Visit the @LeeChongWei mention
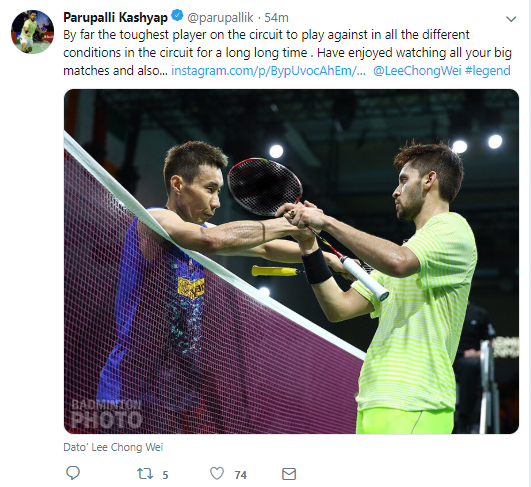This screenshot has width=531, height=487. coord(417,70)
